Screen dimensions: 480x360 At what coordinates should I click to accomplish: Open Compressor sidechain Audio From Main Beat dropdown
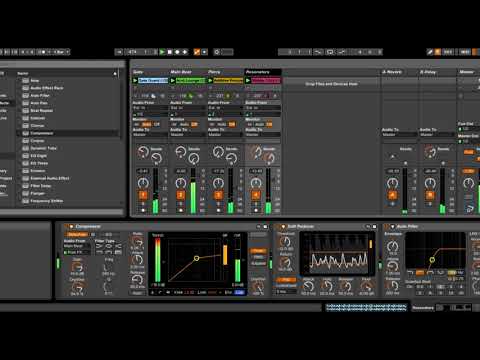click(x=77, y=246)
